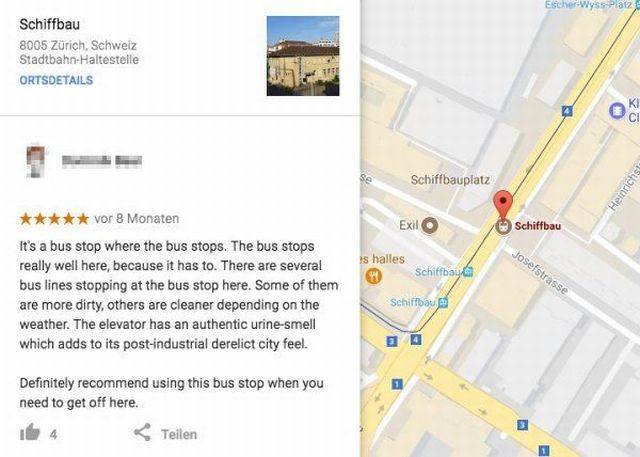This screenshot has width=640, height=457.
Task: Click the red Schiffbau location pin
Action: point(504,204)
